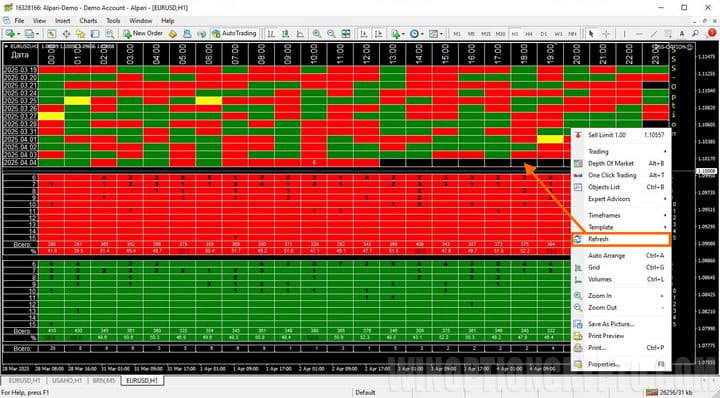
Task: Open the Help menu
Action: click(168, 21)
